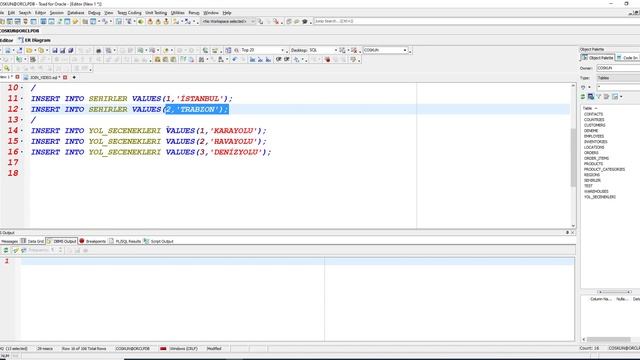Click the Object Palette bottom horizontal scrollbar
The height and width of the screenshot is (360, 640).
click(x=608, y=339)
